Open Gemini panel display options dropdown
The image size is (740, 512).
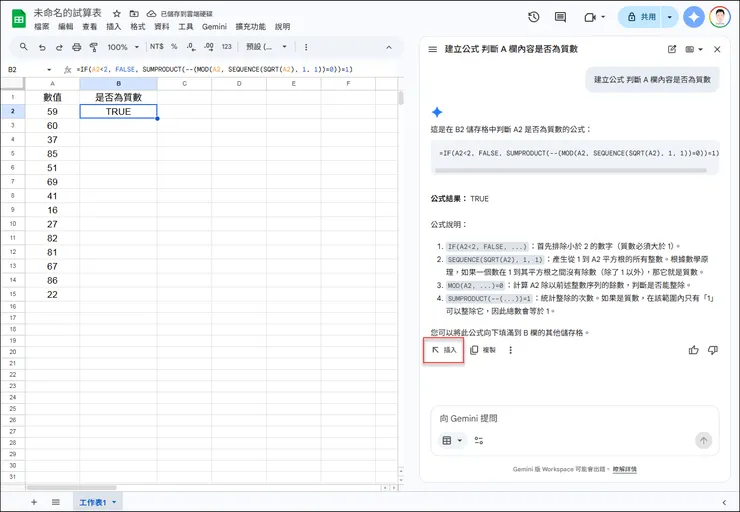point(694,49)
